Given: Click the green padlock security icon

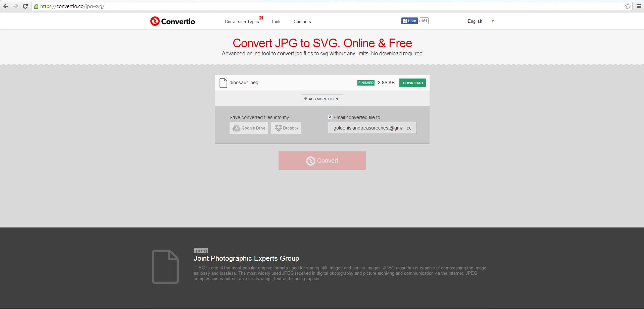Looking at the screenshot, I should (x=36, y=6).
